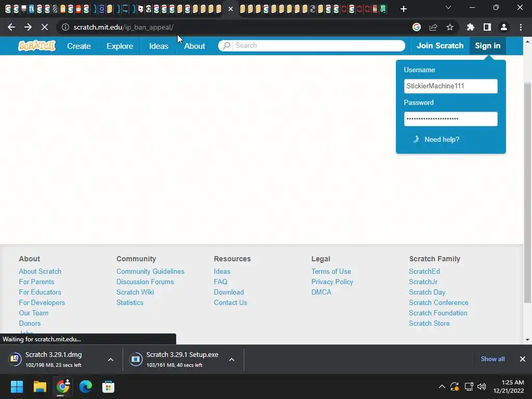The image size is (532, 399).
Task: Open a new tab with plus button
Action: pos(403,9)
